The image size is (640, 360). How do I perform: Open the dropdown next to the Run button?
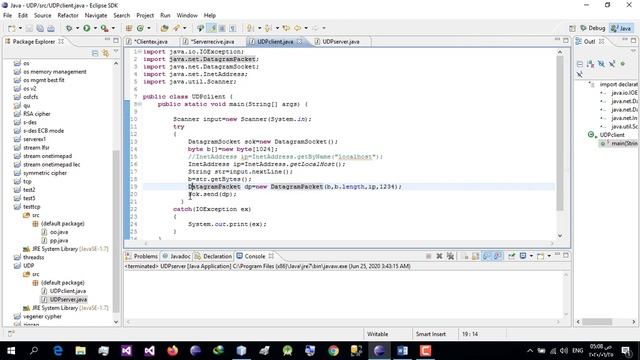[95, 28]
